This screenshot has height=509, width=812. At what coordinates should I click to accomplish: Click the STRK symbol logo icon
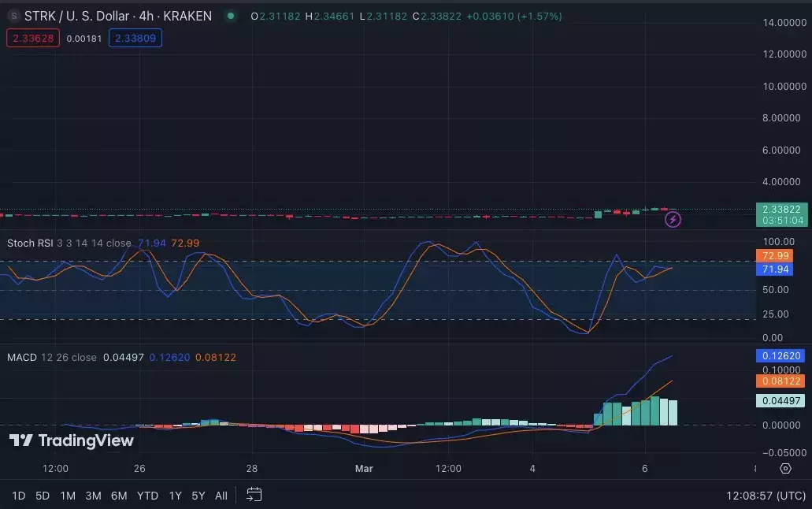click(x=14, y=16)
